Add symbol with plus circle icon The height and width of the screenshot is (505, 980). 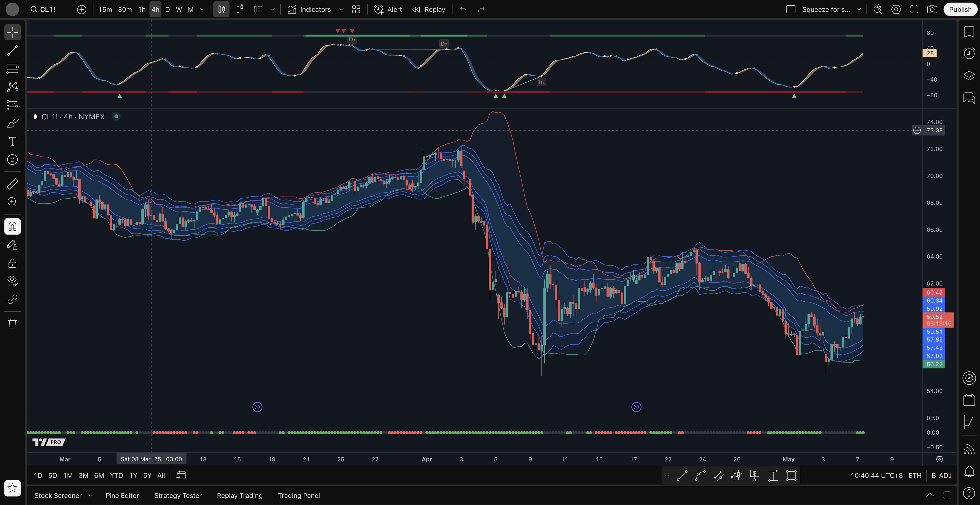pos(81,9)
